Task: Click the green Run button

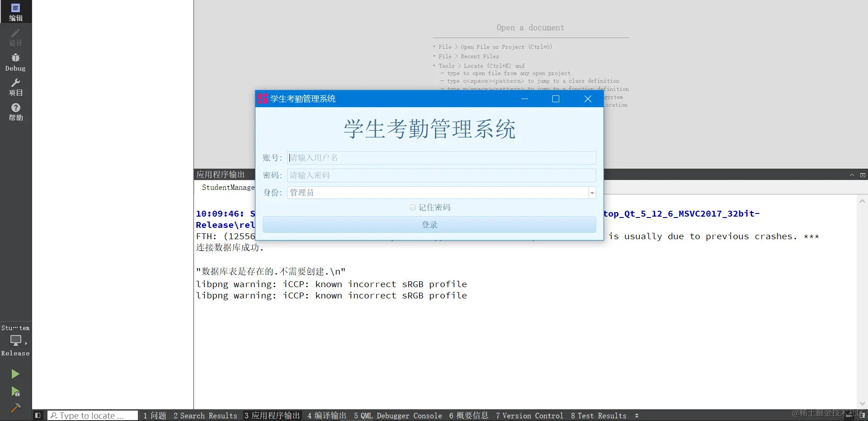Action: click(15, 374)
